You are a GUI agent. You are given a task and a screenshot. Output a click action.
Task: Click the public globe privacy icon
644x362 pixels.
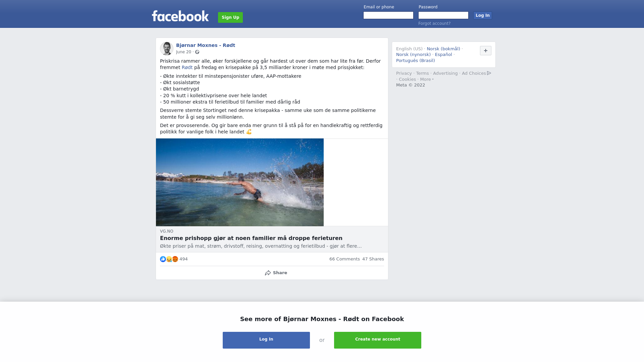pos(197,52)
